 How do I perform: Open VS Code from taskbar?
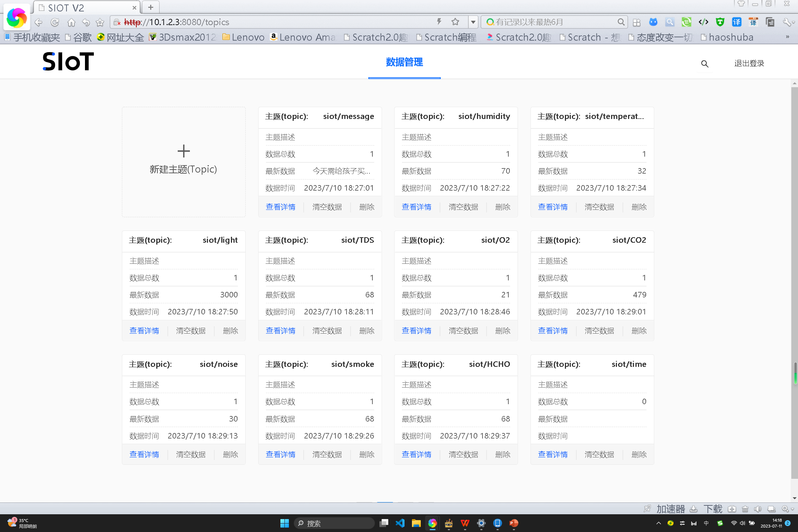[400, 523]
